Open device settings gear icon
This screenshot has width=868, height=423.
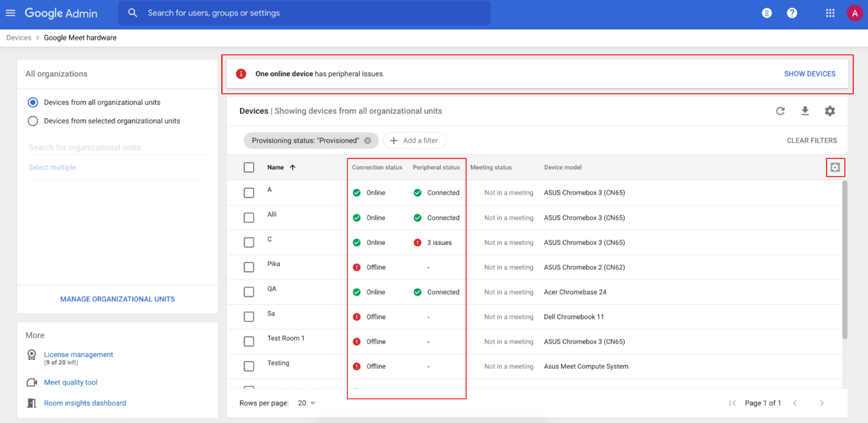coord(830,111)
